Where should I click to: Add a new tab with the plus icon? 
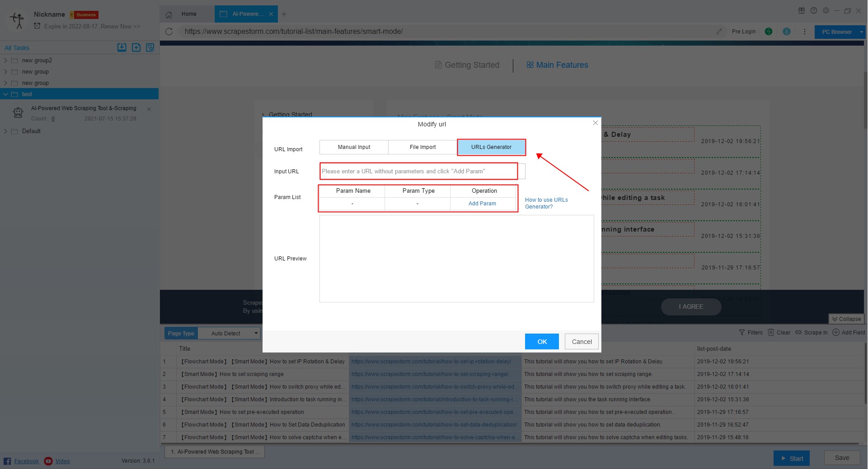(x=284, y=14)
